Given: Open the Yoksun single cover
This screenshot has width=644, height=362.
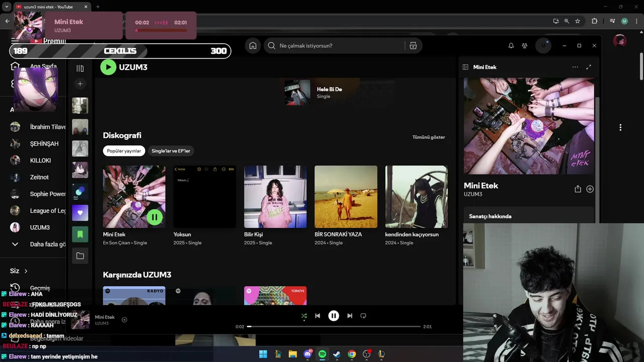Looking at the screenshot, I should point(205,197).
